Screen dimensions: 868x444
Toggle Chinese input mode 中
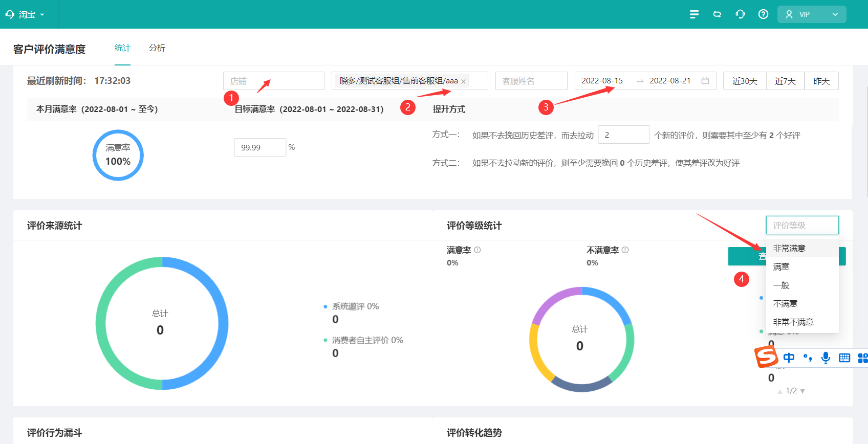(789, 358)
